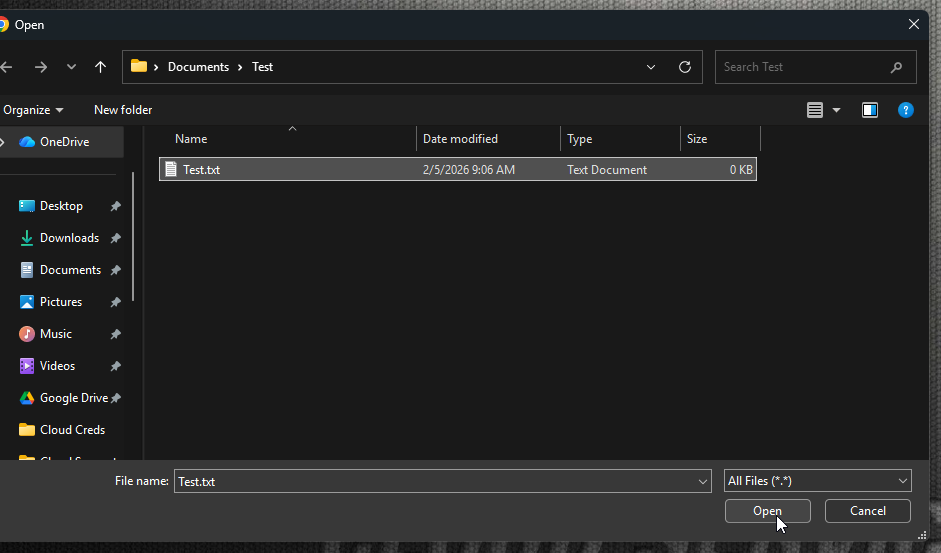Open Desktop in quick access

[61, 206]
